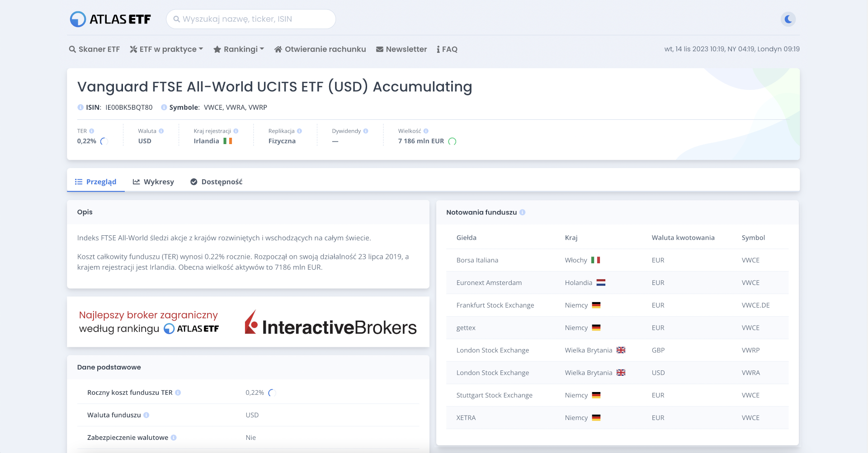Click the info icon beside Symbole
Viewport: 868px width, 453px height.
(164, 107)
